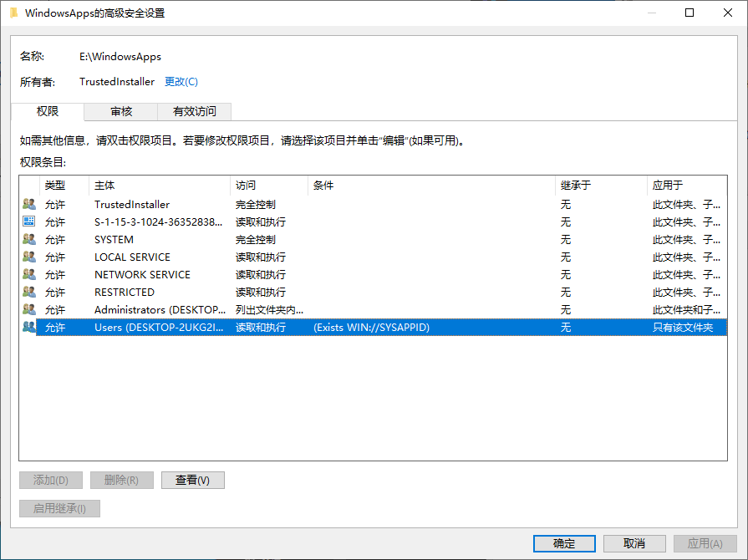This screenshot has width=748, height=560.
Task: Click the folder icon in the title bar
Action: [x=14, y=13]
